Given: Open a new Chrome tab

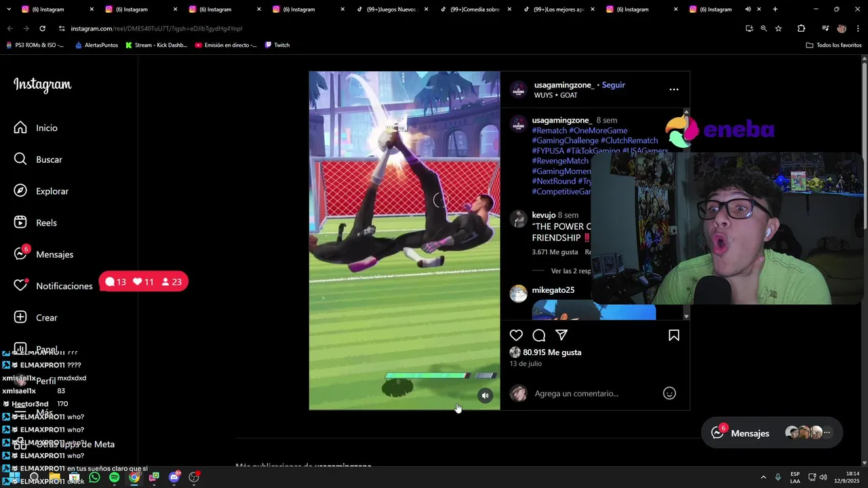Looking at the screenshot, I should coord(775,9).
